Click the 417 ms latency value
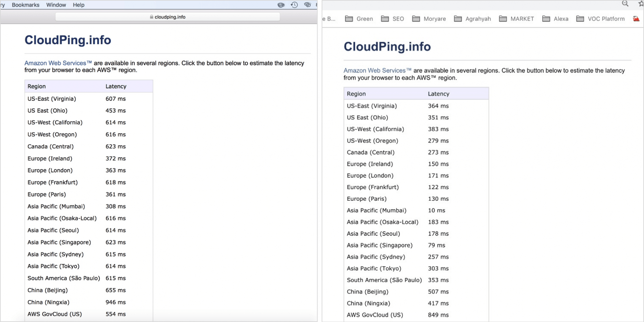The image size is (644, 322). (x=438, y=304)
